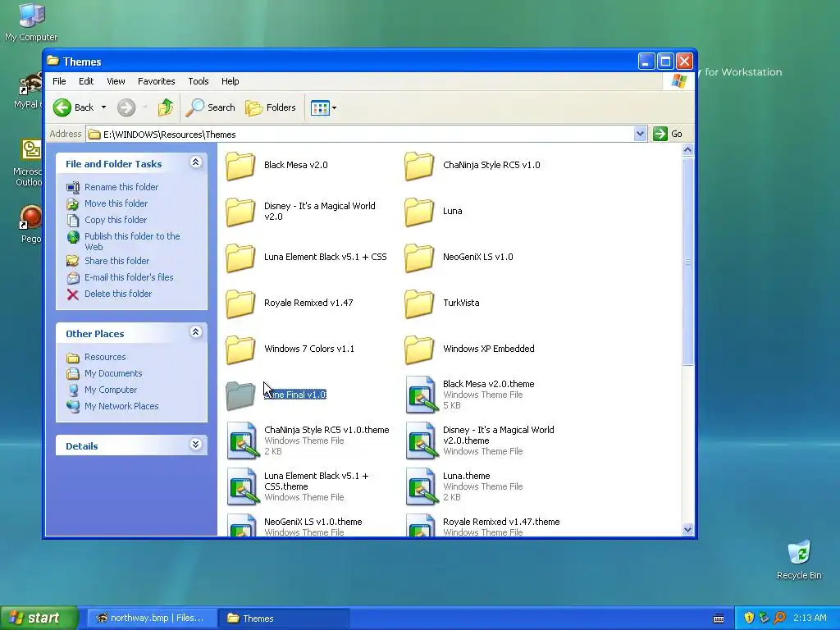
Task: Click Delete this folder link
Action: pyautogui.click(x=118, y=294)
